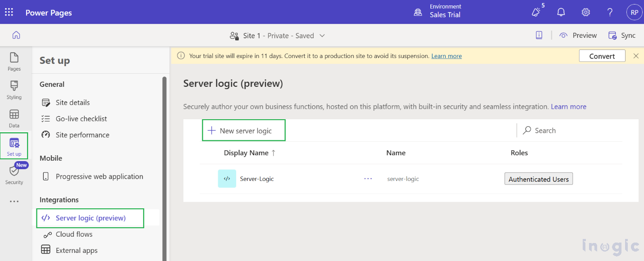Screen dimensions: 644x261
Task: Open the Server-Logic row actions ellipsis
Action: [368, 179]
